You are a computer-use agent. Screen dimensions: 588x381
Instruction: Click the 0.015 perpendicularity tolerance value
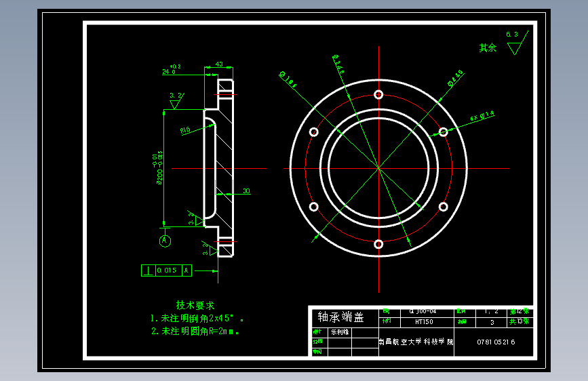167,270
